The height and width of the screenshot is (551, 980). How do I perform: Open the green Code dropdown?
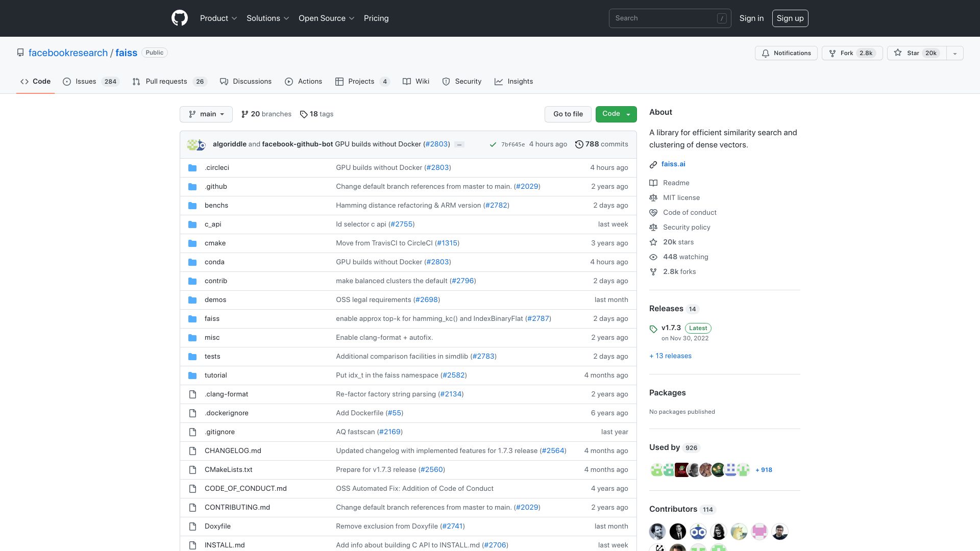point(616,114)
